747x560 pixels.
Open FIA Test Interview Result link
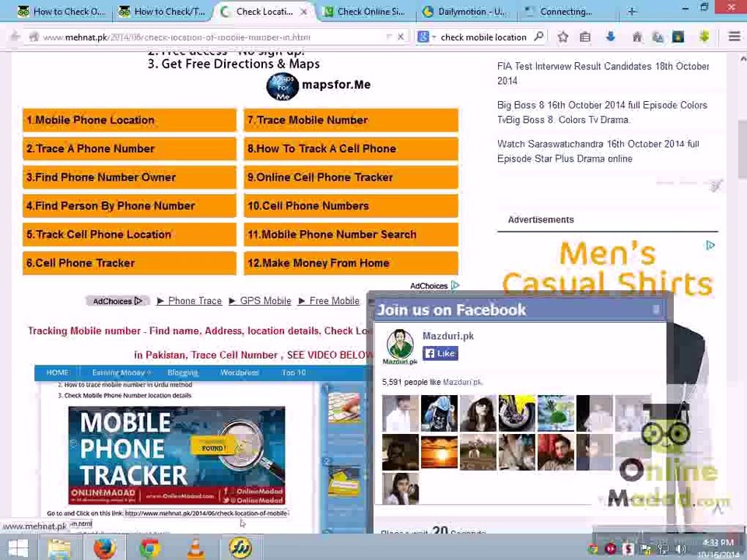click(603, 73)
